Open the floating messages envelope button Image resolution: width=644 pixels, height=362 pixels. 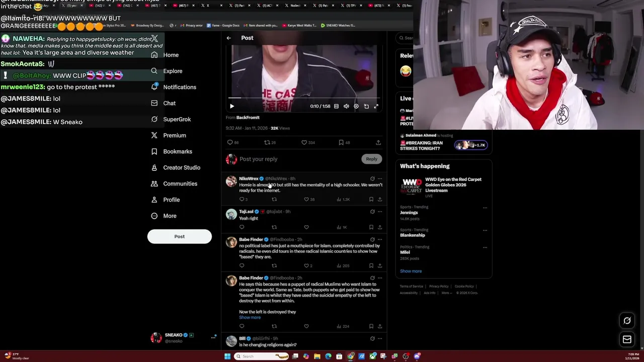tap(627, 340)
